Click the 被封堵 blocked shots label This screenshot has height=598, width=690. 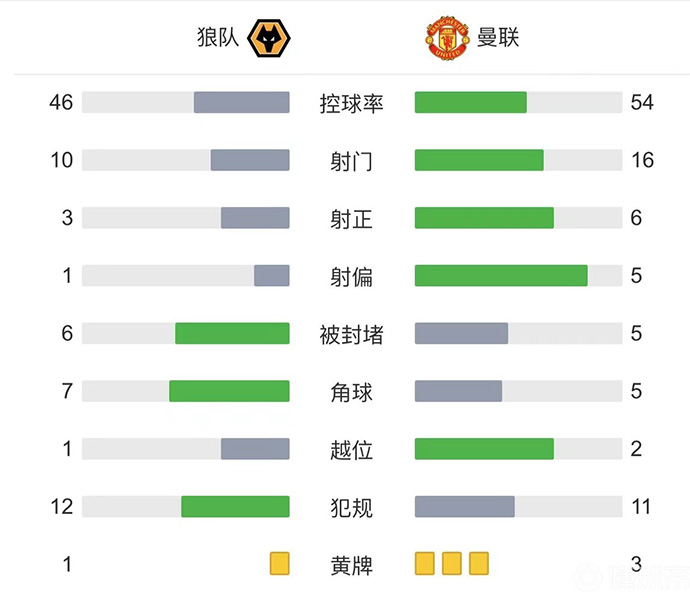coord(351,335)
